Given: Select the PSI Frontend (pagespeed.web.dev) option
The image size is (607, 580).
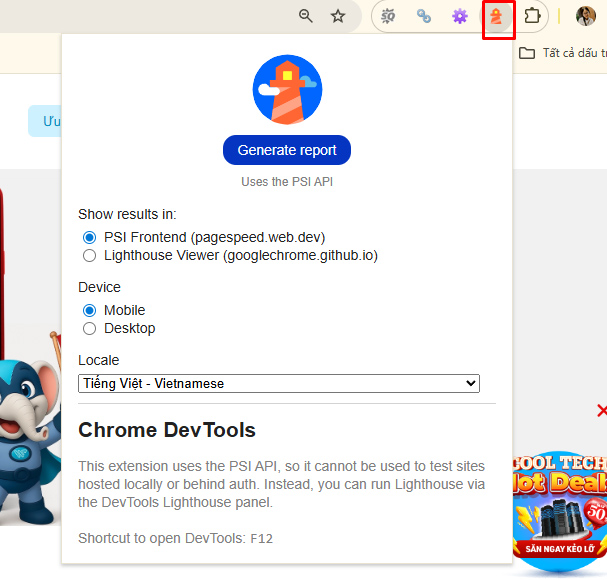Looking at the screenshot, I should (90, 237).
